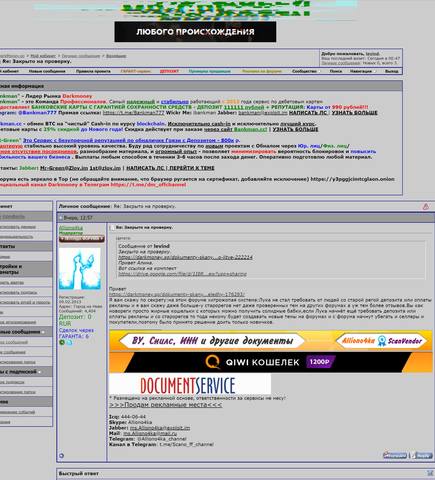The height and width of the screenshot is (480, 435).
Task: Open the quoted drive.google.com link
Action: 182,274
